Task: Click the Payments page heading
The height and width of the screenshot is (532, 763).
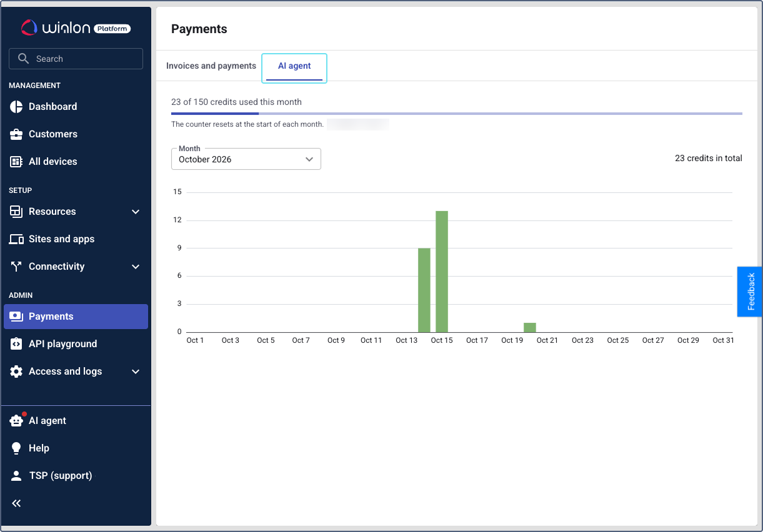Action: 199,29
